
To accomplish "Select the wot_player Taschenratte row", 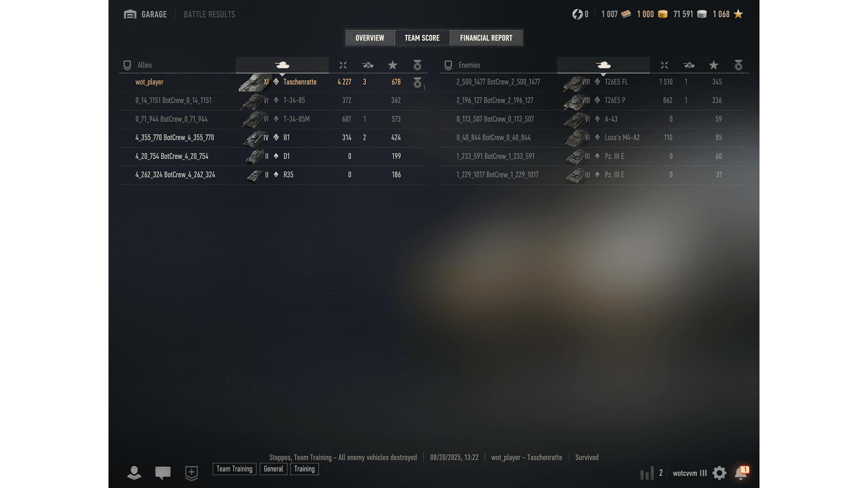I will coord(273,82).
